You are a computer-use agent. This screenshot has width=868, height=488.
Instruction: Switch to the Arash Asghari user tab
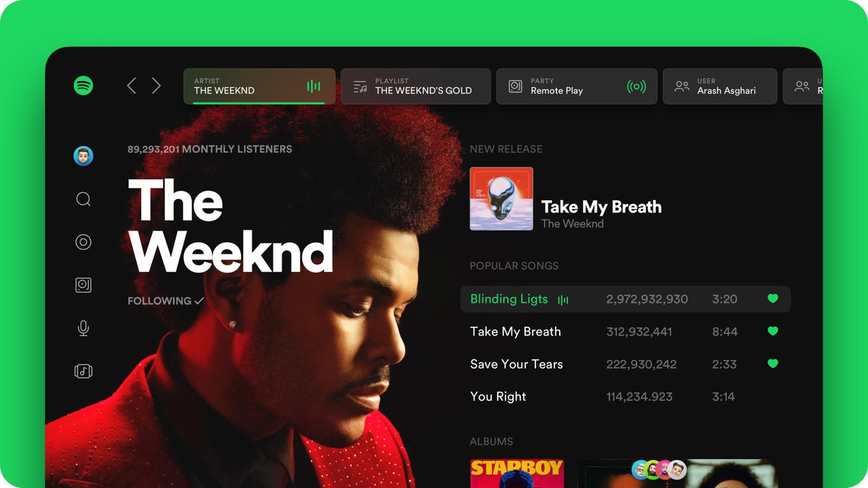click(720, 87)
